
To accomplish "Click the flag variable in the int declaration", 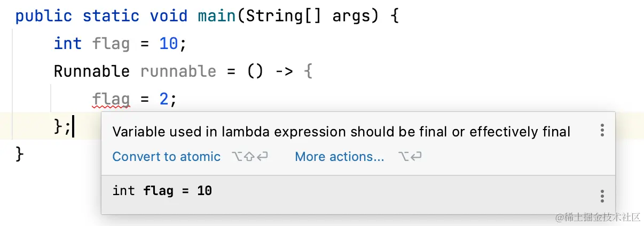I will [111, 43].
